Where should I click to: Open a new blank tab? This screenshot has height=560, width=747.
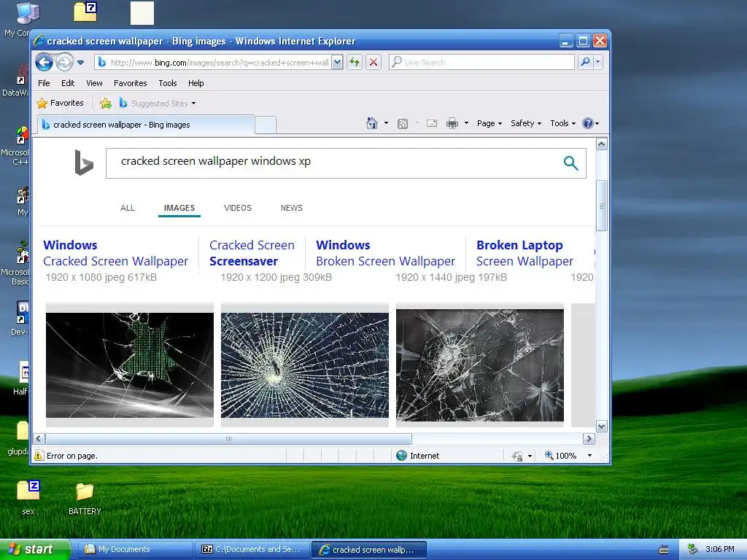266,125
